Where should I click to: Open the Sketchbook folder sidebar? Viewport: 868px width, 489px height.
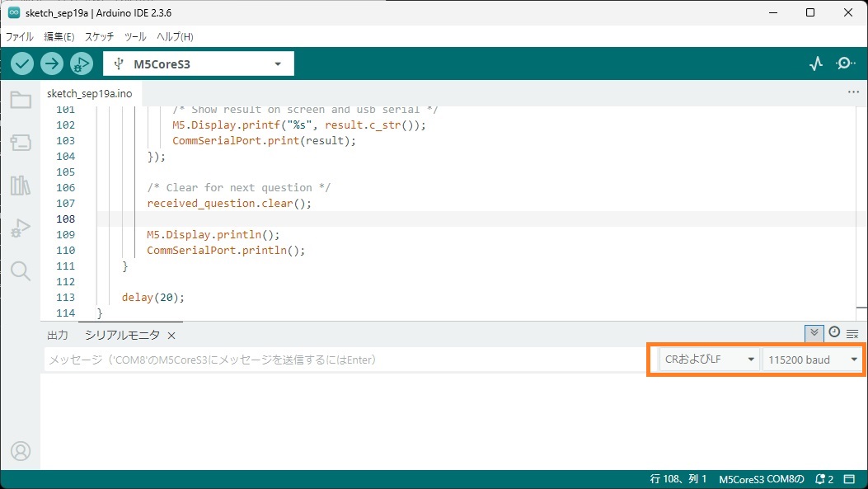21,101
